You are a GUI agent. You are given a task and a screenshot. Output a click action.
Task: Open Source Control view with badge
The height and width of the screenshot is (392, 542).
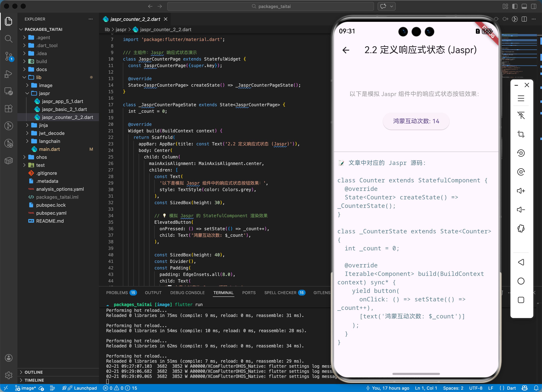coord(9,56)
